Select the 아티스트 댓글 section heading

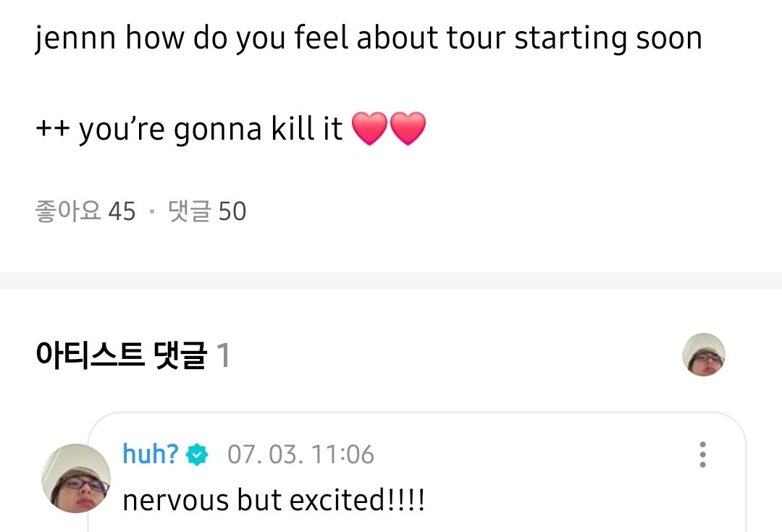pos(121,355)
